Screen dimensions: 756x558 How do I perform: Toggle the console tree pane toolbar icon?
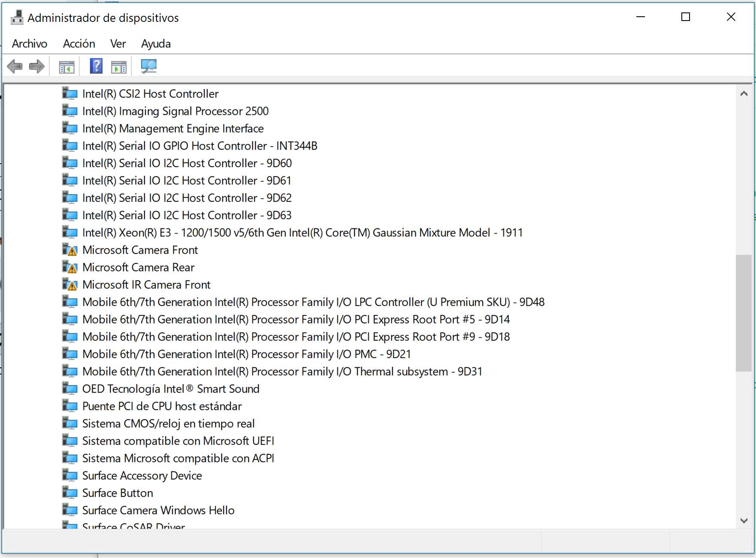tap(66, 67)
